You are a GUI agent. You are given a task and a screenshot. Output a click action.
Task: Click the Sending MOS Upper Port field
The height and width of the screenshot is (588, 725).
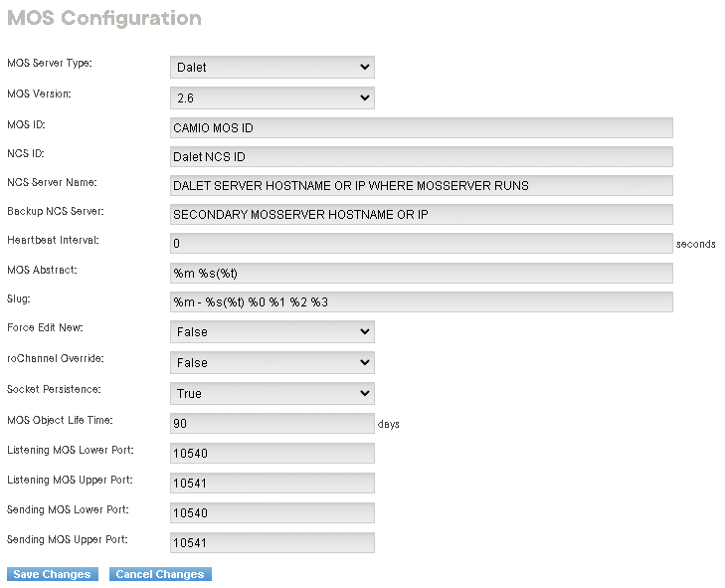click(x=272, y=543)
